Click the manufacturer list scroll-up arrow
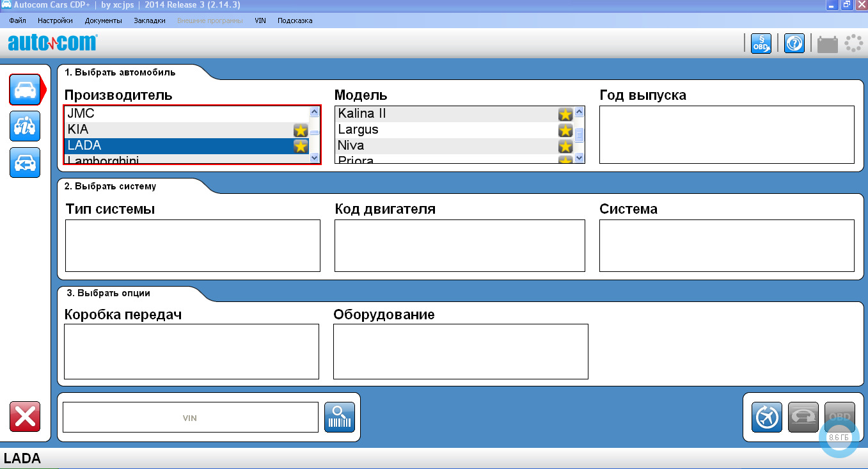The width and height of the screenshot is (868, 469). point(314,112)
